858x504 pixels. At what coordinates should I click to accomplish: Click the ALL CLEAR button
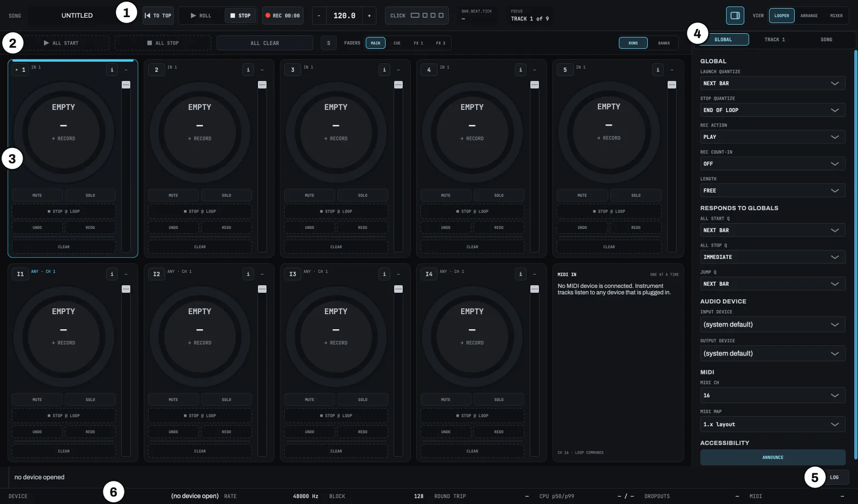265,43
